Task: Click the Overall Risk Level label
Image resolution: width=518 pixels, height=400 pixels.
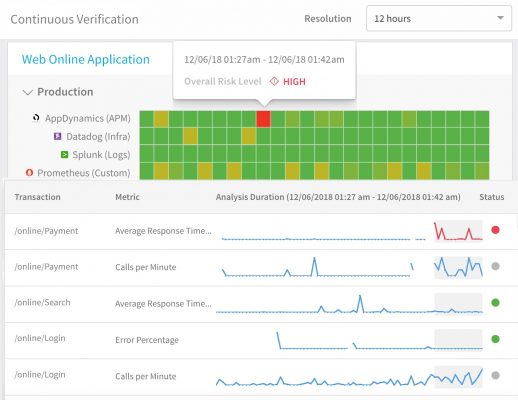Action: [223, 81]
